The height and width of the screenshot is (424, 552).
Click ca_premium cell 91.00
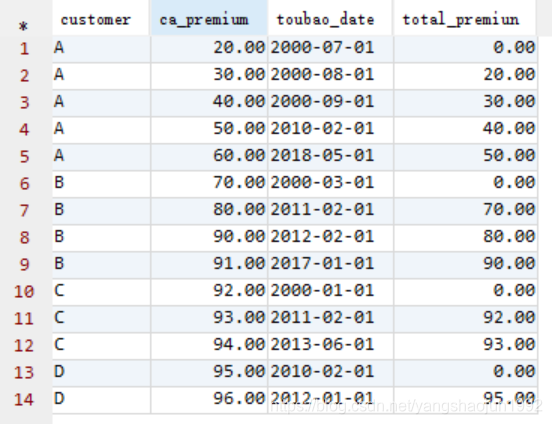[x=209, y=265]
